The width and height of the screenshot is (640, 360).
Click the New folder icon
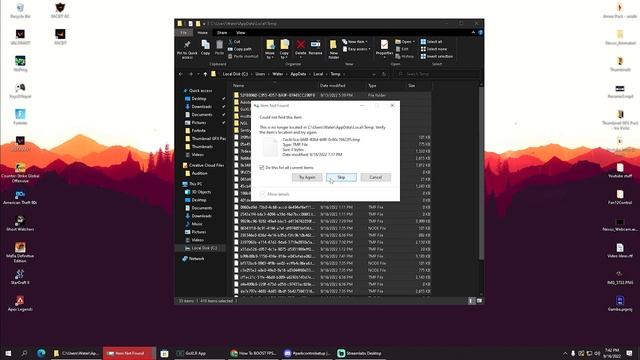click(x=333, y=49)
